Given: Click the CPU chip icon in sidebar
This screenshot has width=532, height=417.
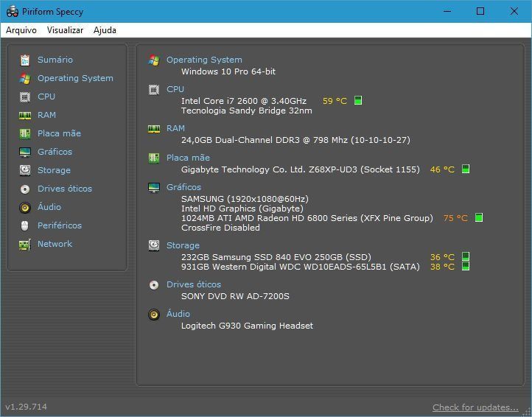Looking at the screenshot, I should 25,97.
